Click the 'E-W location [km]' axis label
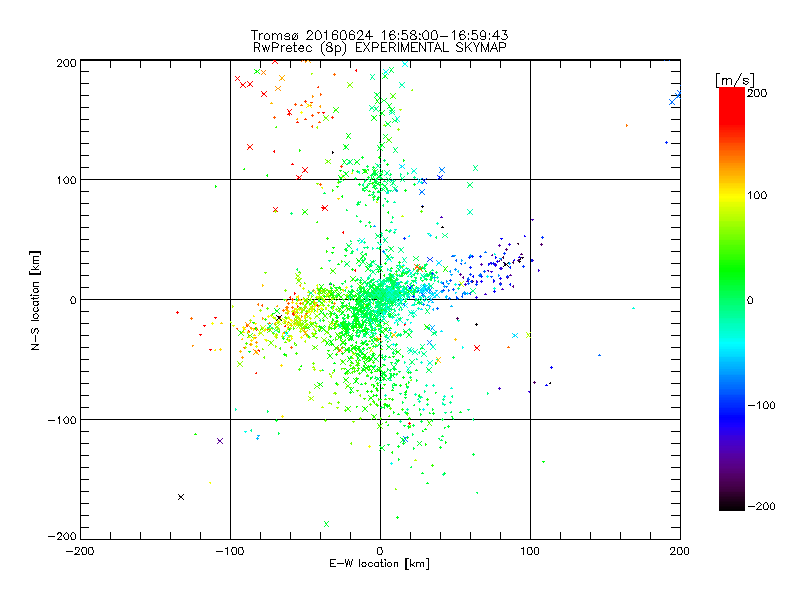Image resolution: width=800 pixels, height=600 pixels. [379, 564]
